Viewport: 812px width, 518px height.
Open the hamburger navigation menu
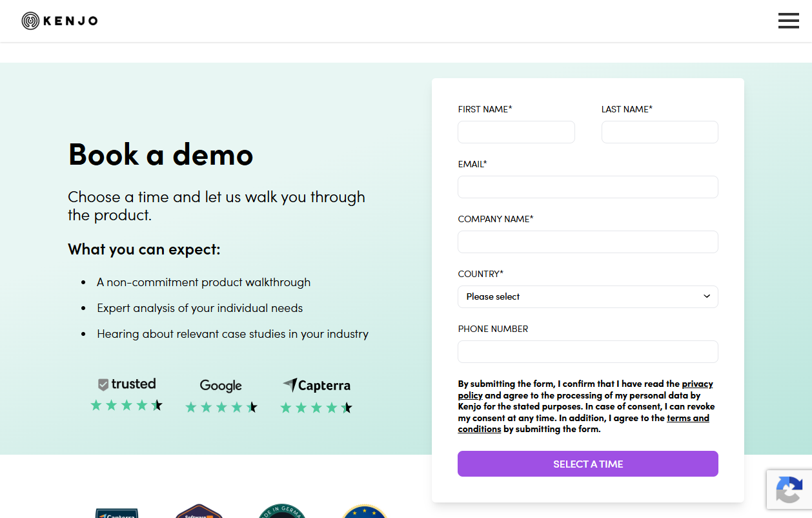click(x=788, y=21)
